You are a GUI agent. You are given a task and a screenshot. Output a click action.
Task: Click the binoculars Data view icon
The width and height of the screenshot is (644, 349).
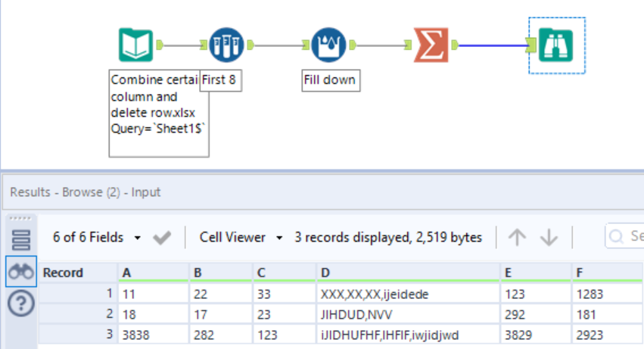pos(21,273)
